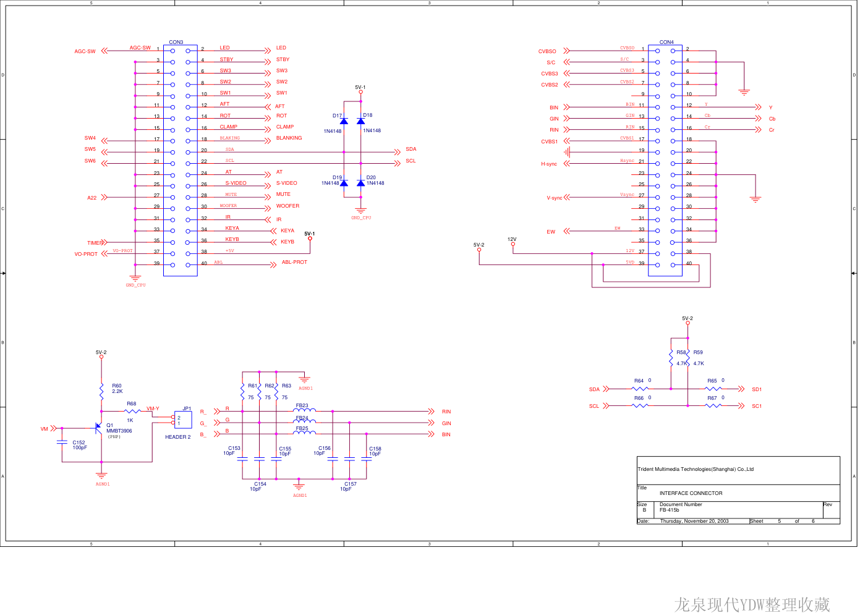868x613 pixels.
Task: Click the D20 diode symbol
Action: coord(360,183)
